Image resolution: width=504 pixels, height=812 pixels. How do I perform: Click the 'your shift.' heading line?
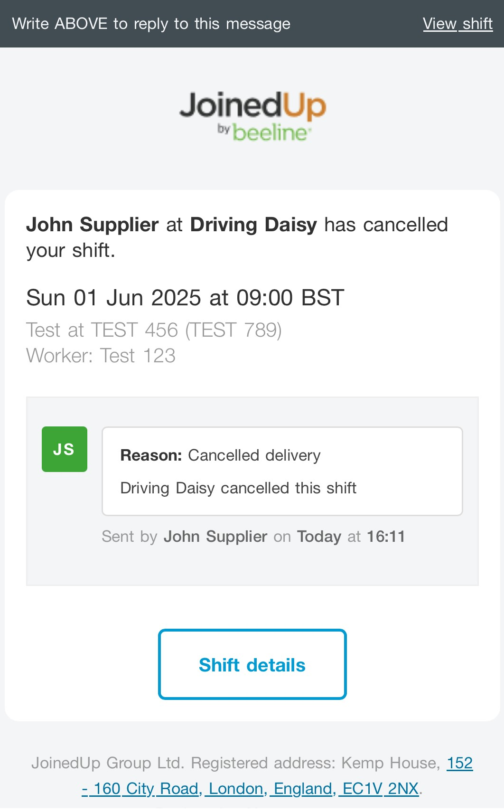(71, 250)
